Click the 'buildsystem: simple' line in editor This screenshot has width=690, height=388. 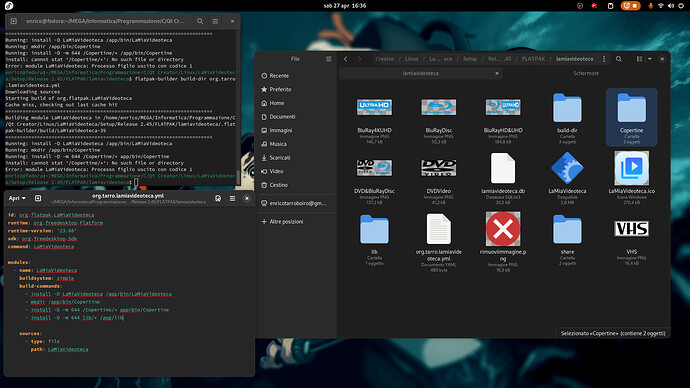47,278
